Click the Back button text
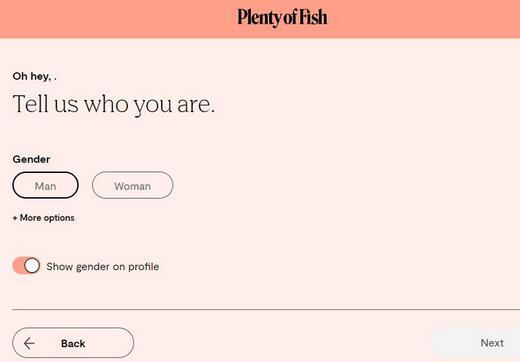520x362 pixels. point(73,344)
